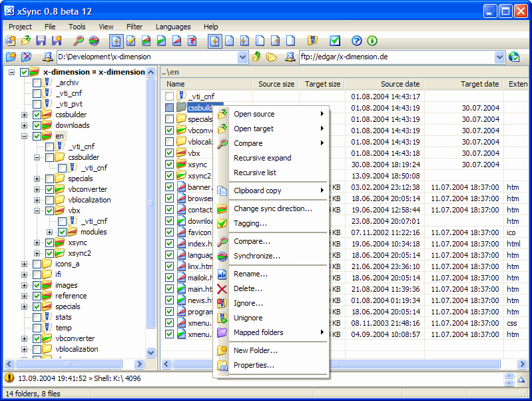The image size is (532, 401).
Task: Click into the D:\Development\x-dimension source path field
Action: point(147,57)
